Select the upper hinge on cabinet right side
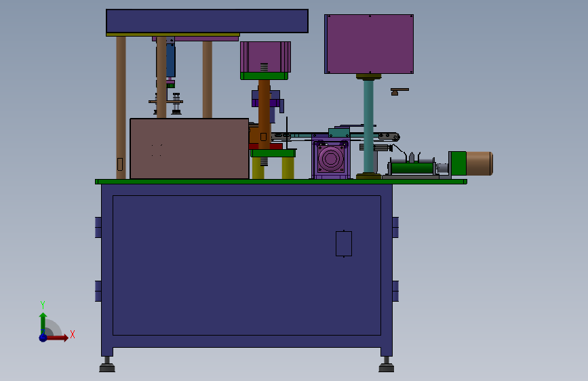This screenshot has width=588, height=381. [x=395, y=227]
